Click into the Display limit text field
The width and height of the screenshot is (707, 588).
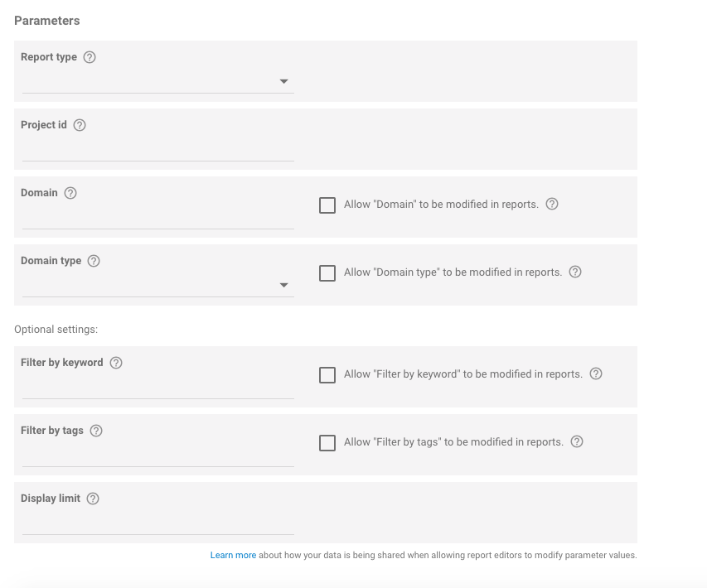pyautogui.click(x=158, y=524)
